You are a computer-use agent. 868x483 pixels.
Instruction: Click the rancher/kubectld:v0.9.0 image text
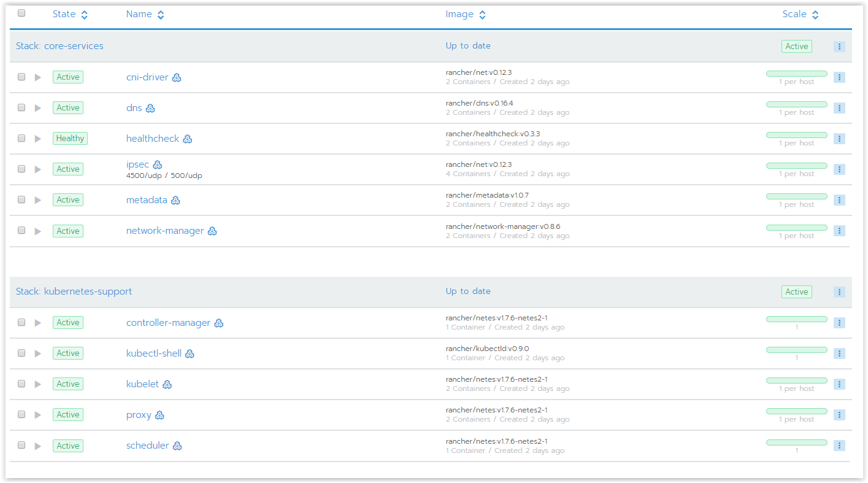(487, 349)
